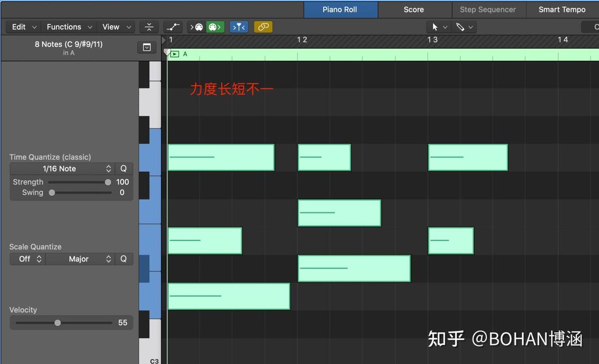Open the Major scale dropdown
This screenshot has width=599, height=364.
click(80, 259)
